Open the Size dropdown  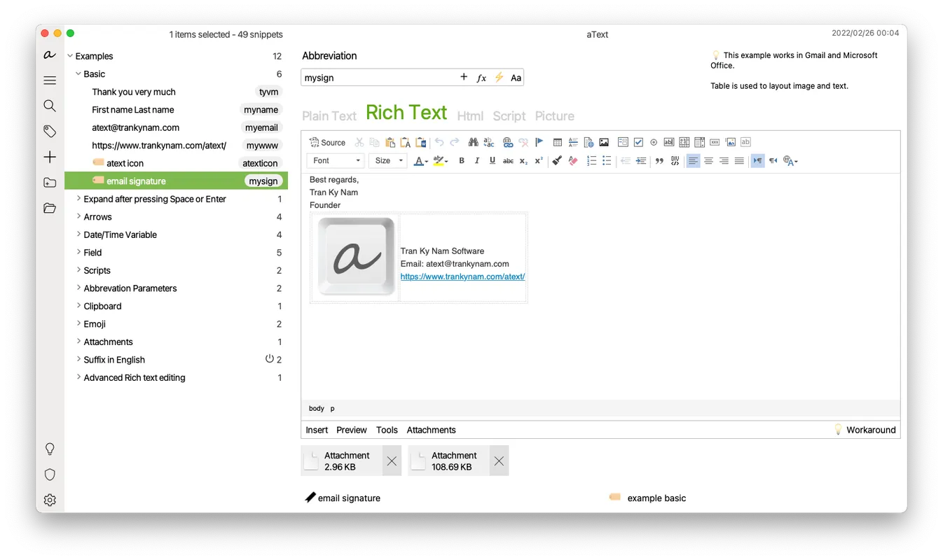[x=387, y=160]
